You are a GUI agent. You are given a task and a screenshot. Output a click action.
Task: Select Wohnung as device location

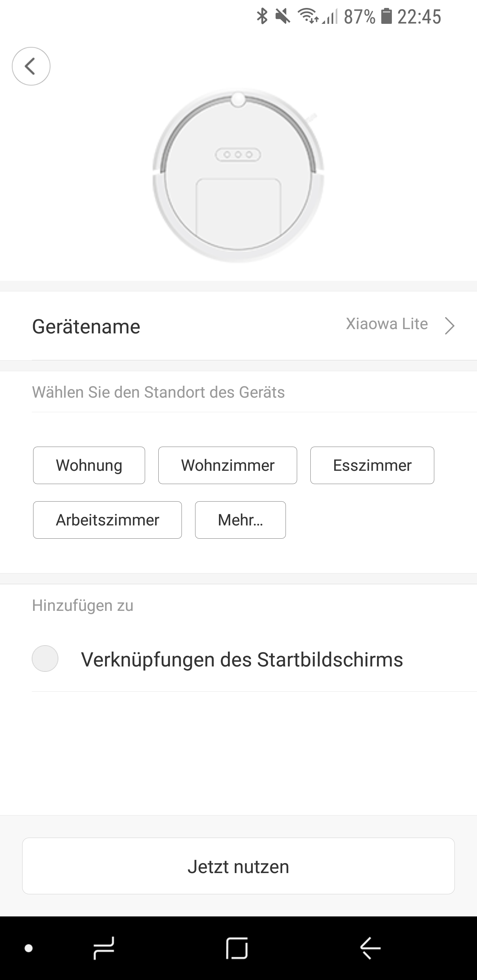point(89,465)
